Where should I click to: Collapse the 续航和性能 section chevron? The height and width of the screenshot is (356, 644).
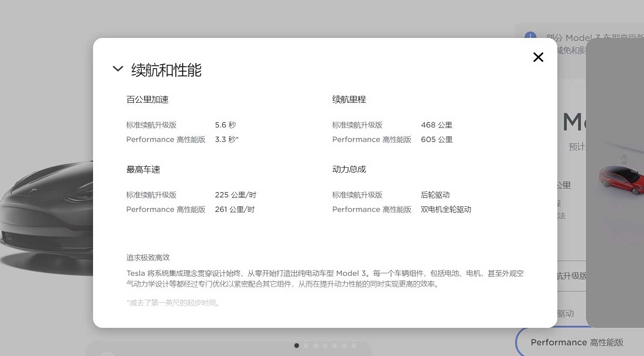(118, 69)
